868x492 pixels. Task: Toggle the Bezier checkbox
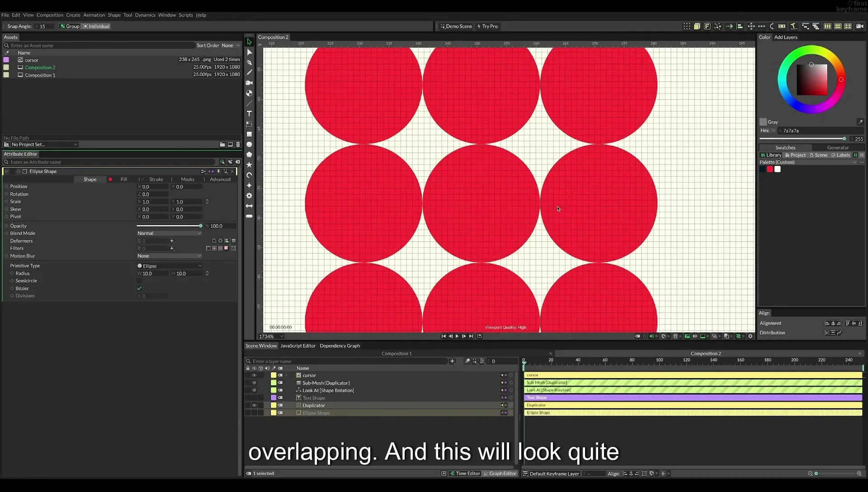(139, 289)
